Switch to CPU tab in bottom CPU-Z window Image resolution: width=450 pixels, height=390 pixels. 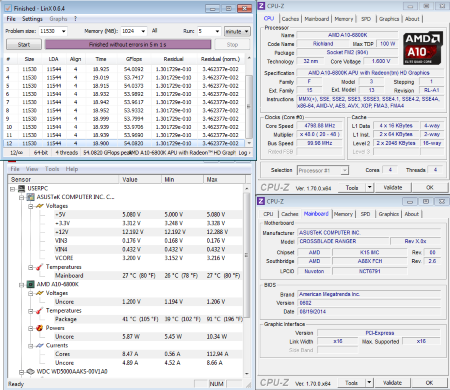[268, 214]
